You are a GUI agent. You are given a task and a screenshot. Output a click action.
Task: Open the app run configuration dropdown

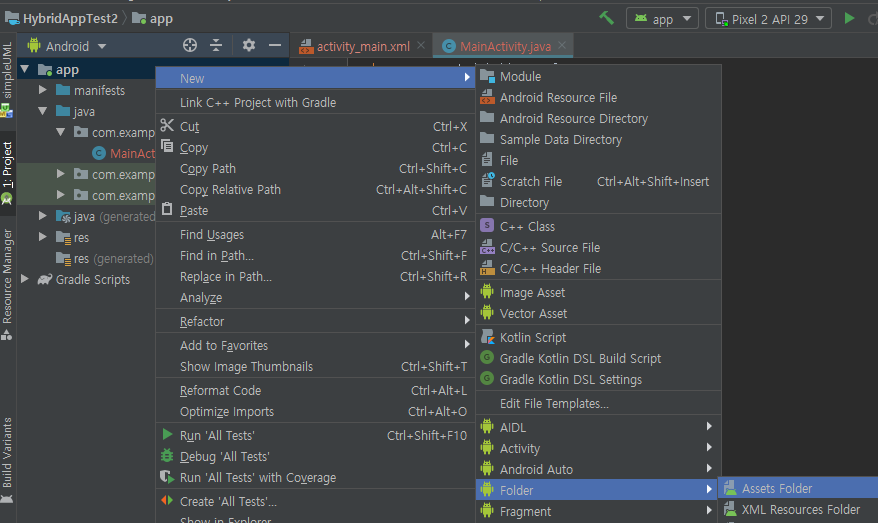662,19
